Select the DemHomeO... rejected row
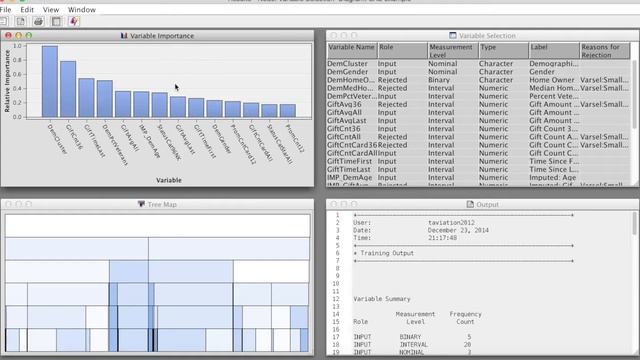The image size is (640, 360). tap(478, 80)
